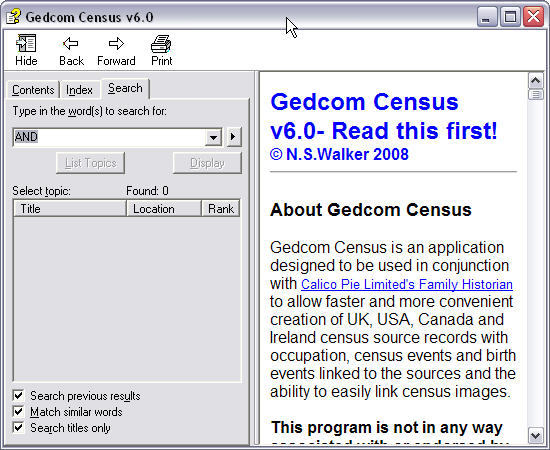Sort results by Title column header
This screenshot has width=550, height=450.
[x=70, y=209]
